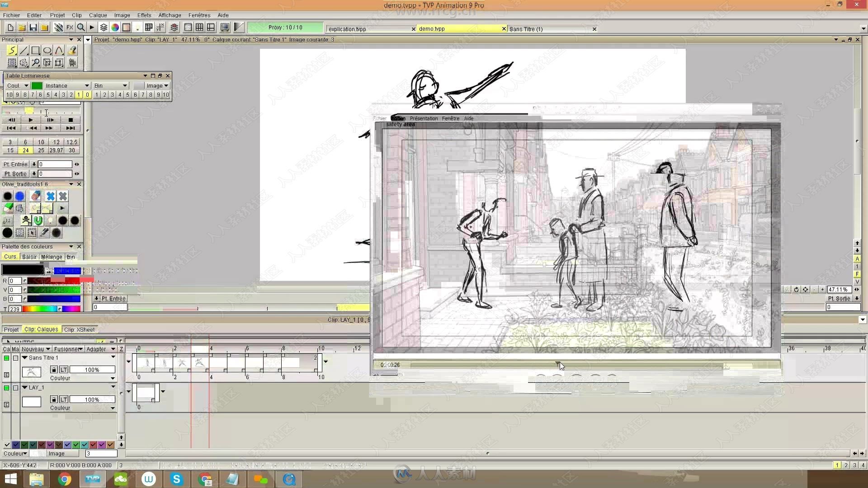Open the Calque menu
This screenshot has height=488, width=868.
[98, 15]
